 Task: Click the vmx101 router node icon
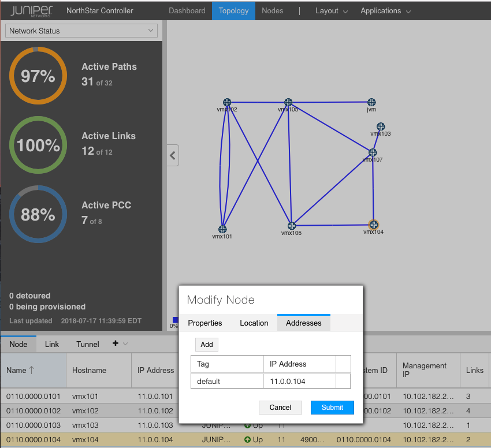222,229
